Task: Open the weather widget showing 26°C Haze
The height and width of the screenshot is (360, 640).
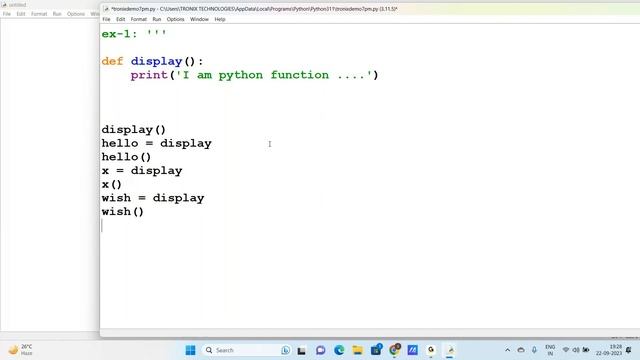Action: click(20, 350)
